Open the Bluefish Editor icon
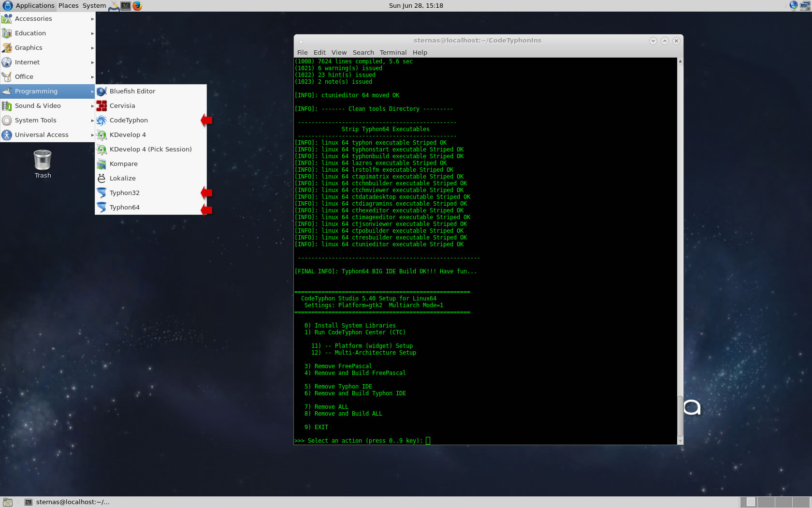Viewport: 812px width, 508px height. click(101, 91)
